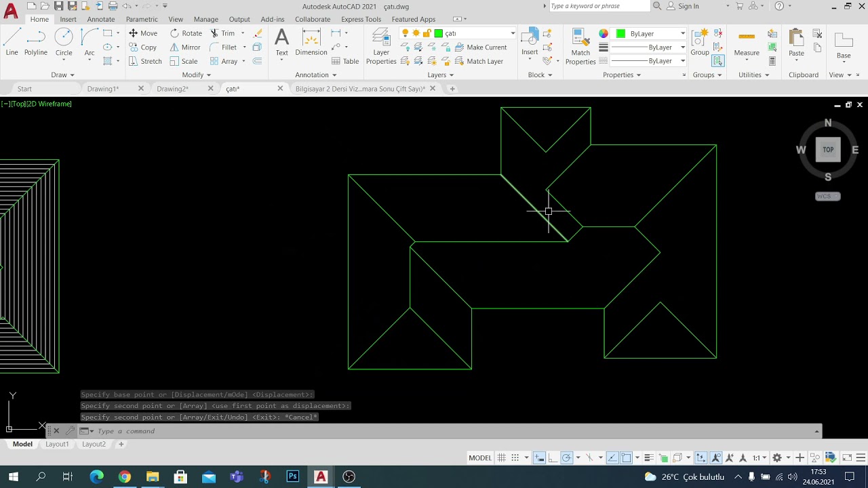This screenshot has width=868, height=488.
Task: Select the Circle tool
Action: (x=64, y=41)
